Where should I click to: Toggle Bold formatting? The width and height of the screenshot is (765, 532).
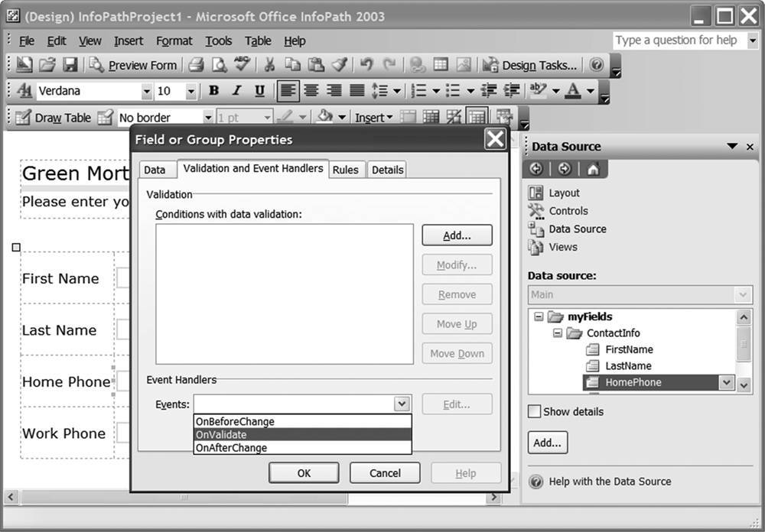[x=213, y=91]
